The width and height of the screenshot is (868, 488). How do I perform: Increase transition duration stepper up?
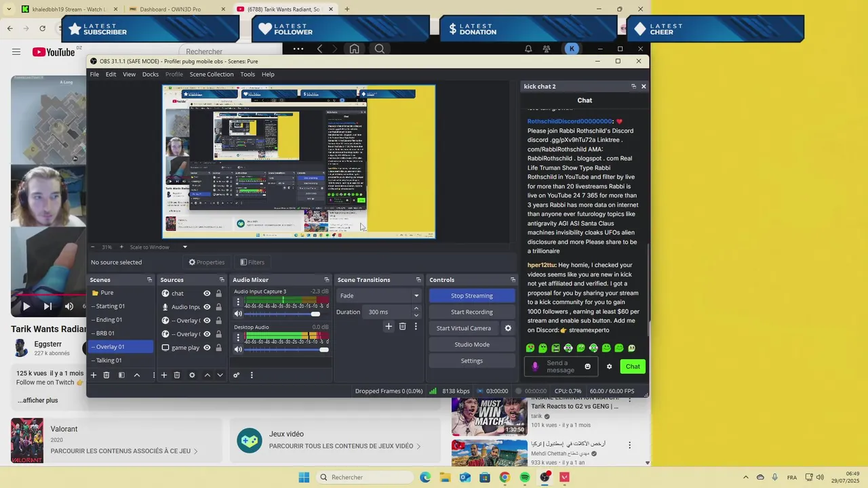(x=416, y=308)
